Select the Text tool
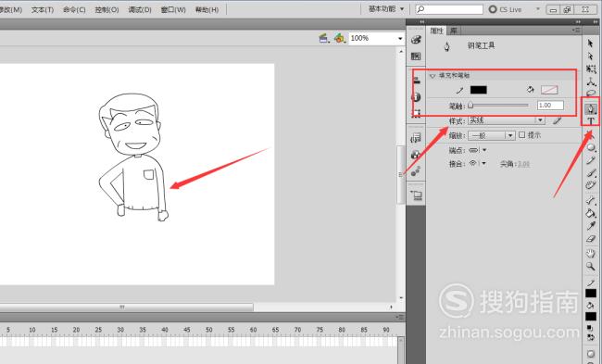The image size is (602, 364). [591, 121]
